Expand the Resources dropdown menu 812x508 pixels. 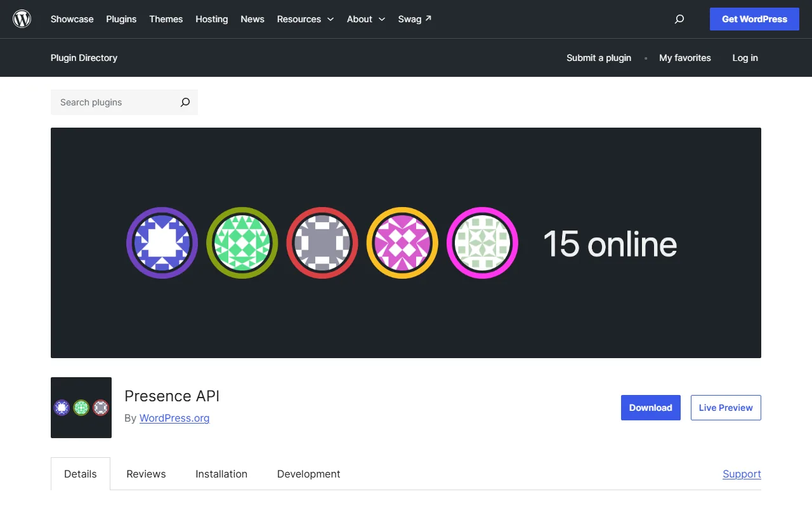[305, 19]
